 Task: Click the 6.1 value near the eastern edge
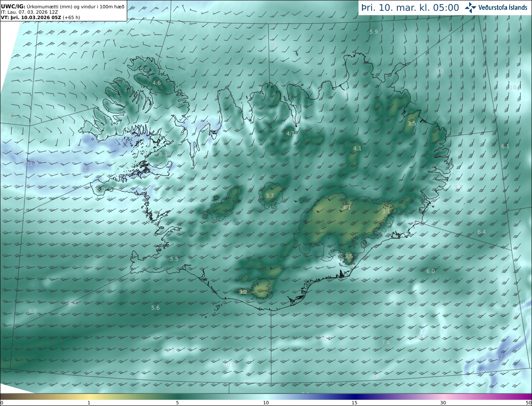(x=505, y=147)
